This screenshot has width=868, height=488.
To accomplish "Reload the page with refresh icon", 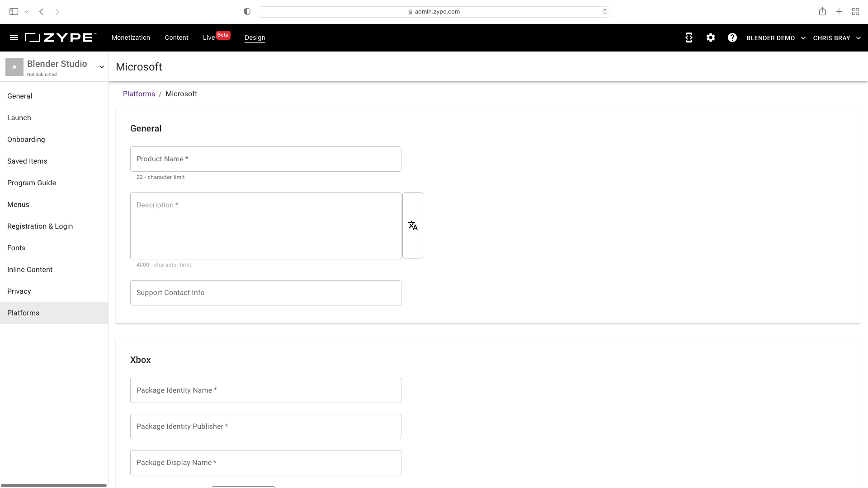I will point(604,12).
